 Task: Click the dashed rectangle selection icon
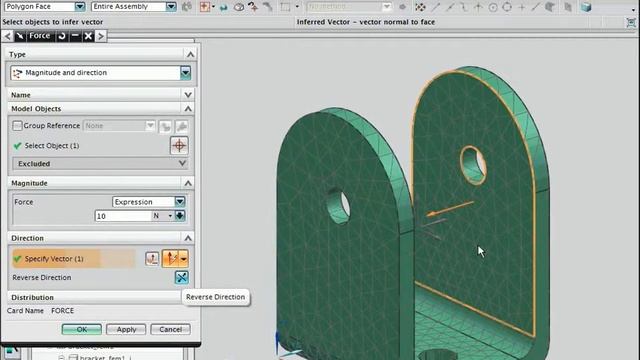(x=285, y=7)
